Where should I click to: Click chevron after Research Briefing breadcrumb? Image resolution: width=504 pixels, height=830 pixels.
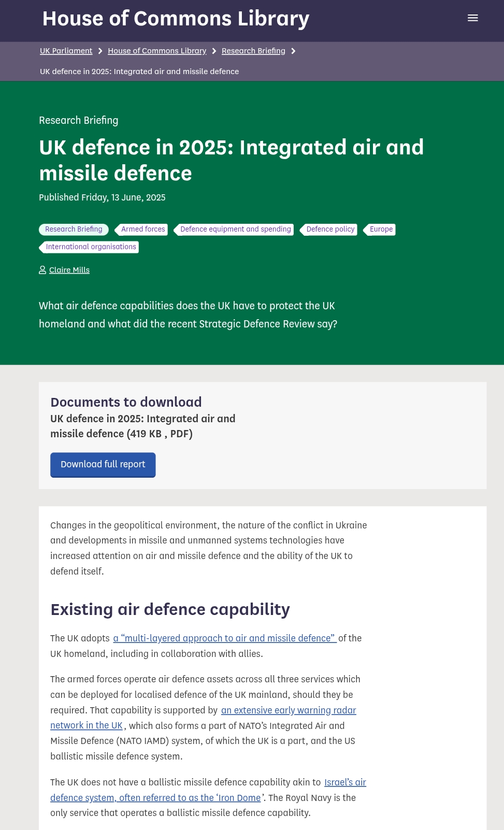click(293, 51)
